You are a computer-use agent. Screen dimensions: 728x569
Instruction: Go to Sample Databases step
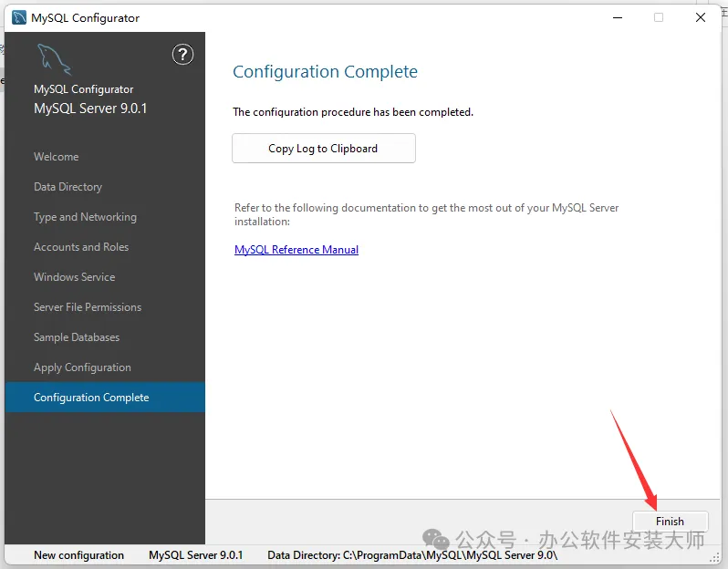point(77,337)
